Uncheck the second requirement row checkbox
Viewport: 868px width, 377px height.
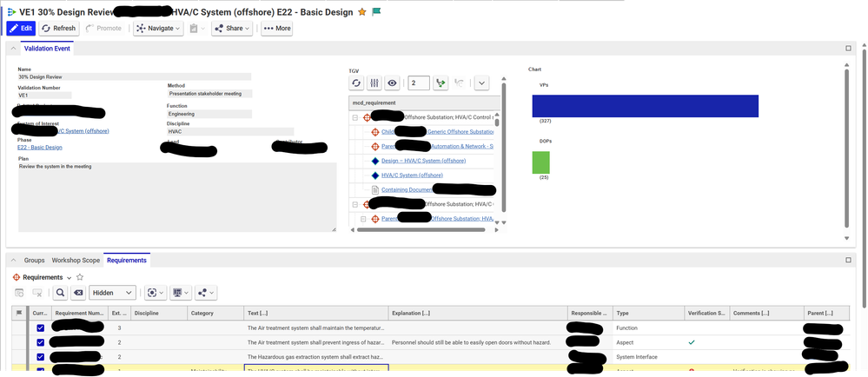[40, 342]
